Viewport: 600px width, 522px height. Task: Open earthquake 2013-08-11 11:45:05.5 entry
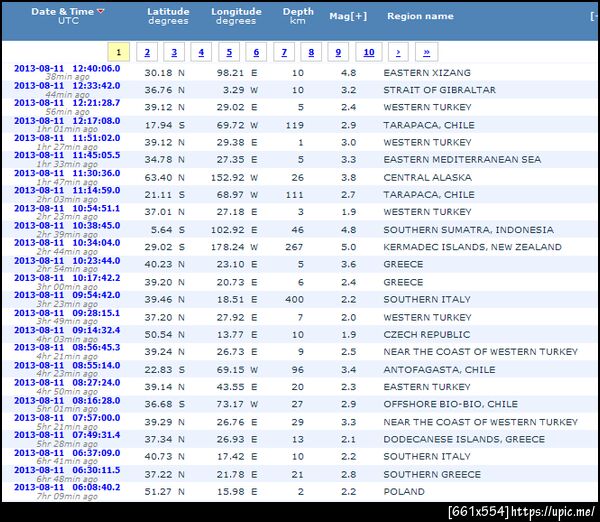pyautogui.click(x=67, y=155)
